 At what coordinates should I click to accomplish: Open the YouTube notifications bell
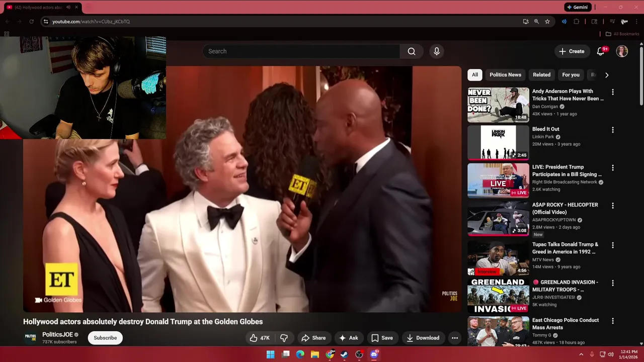click(x=601, y=51)
